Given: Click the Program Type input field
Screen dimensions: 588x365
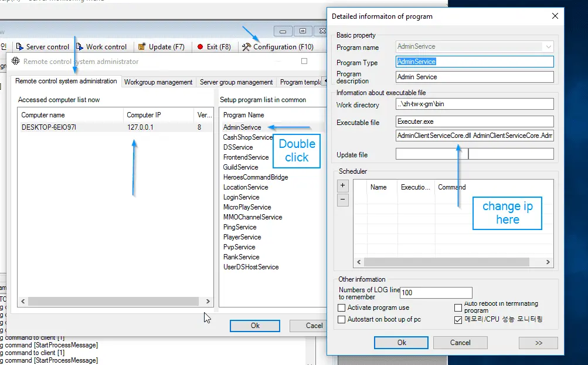Looking at the screenshot, I should coord(474,62).
